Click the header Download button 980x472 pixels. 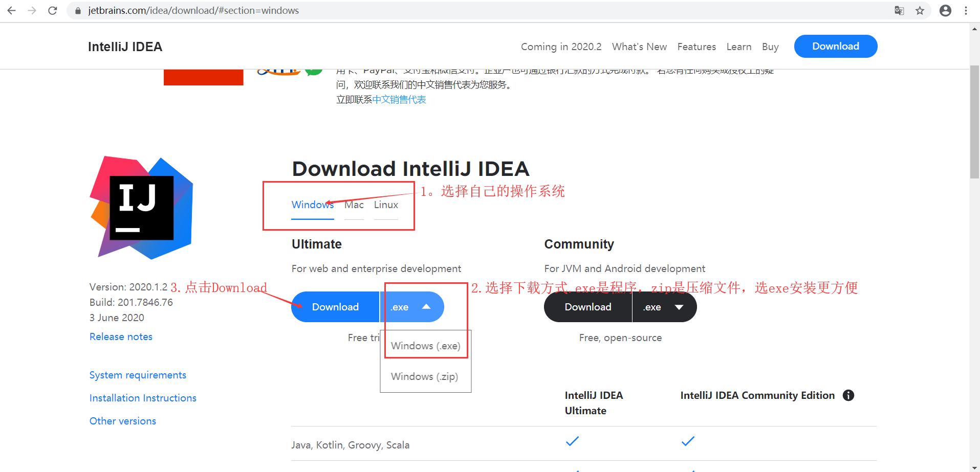tap(836, 46)
